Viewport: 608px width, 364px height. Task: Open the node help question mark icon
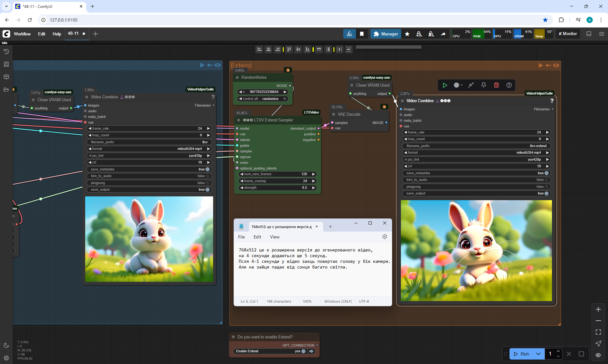coord(509,85)
